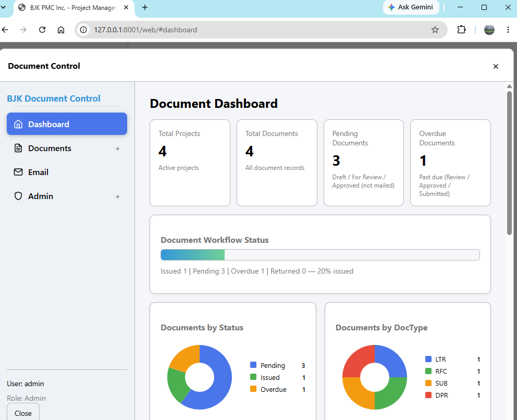Click the shield icon beside Admin

click(18, 196)
